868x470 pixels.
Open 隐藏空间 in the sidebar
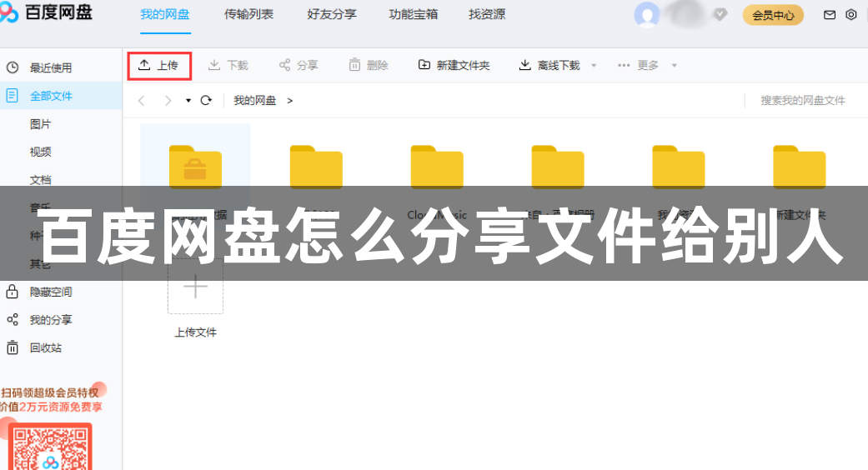pos(51,292)
